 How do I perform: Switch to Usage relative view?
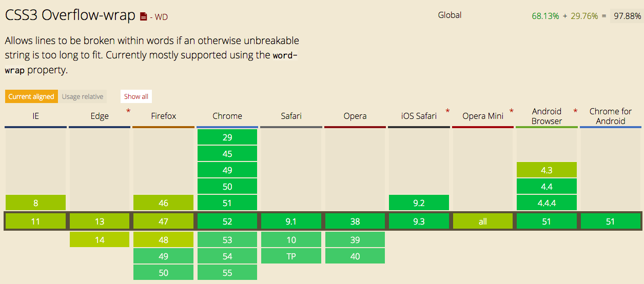click(83, 96)
